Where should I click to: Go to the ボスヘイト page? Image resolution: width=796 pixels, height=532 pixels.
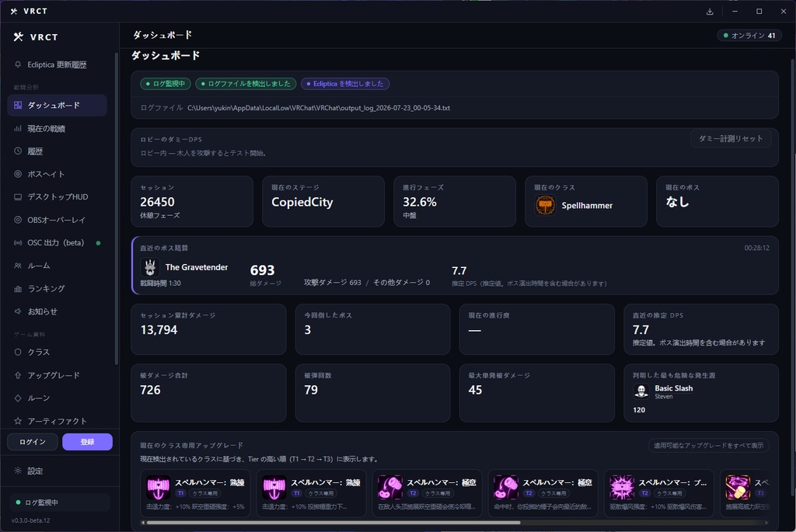click(x=57, y=174)
